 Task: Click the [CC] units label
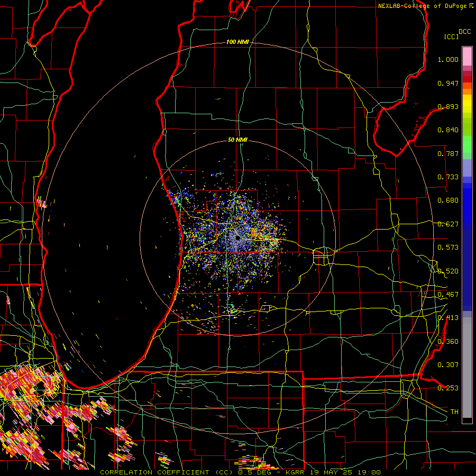click(x=451, y=36)
